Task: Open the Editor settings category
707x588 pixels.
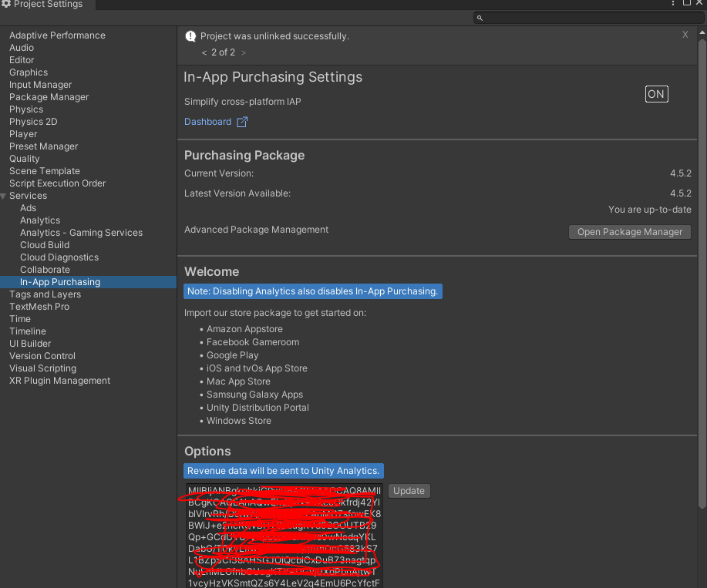Action: point(22,60)
